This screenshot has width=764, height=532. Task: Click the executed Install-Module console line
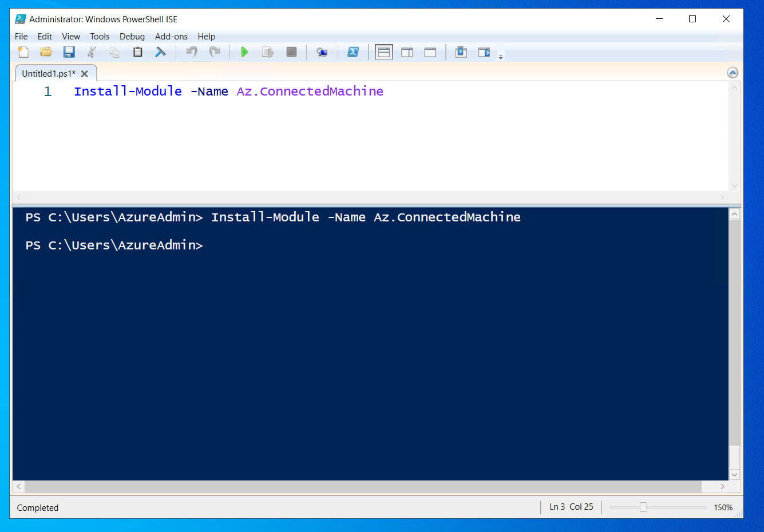[273, 217]
